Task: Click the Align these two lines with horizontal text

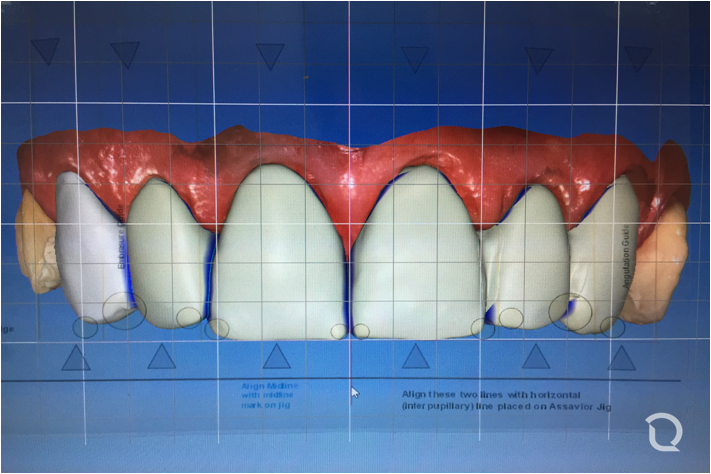Action: tap(491, 395)
